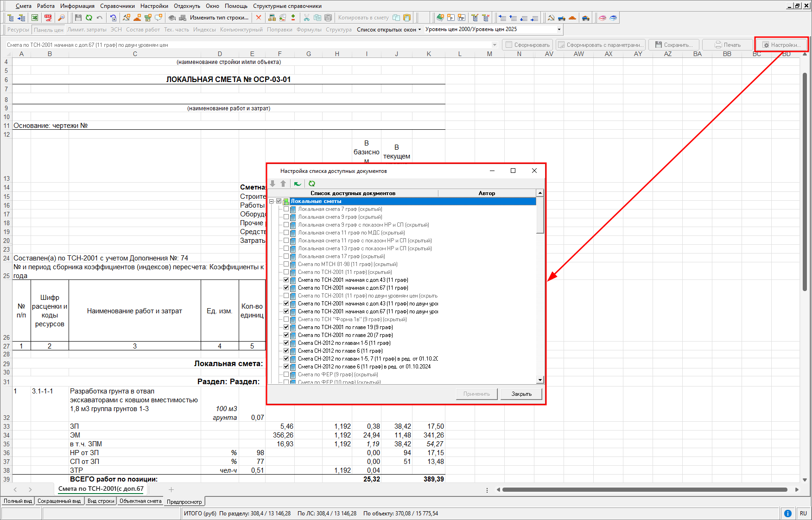The width and height of the screenshot is (812, 520).
Task: Switch to 'Объектная смета' tab
Action: pyautogui.click(x=140, y=501)
